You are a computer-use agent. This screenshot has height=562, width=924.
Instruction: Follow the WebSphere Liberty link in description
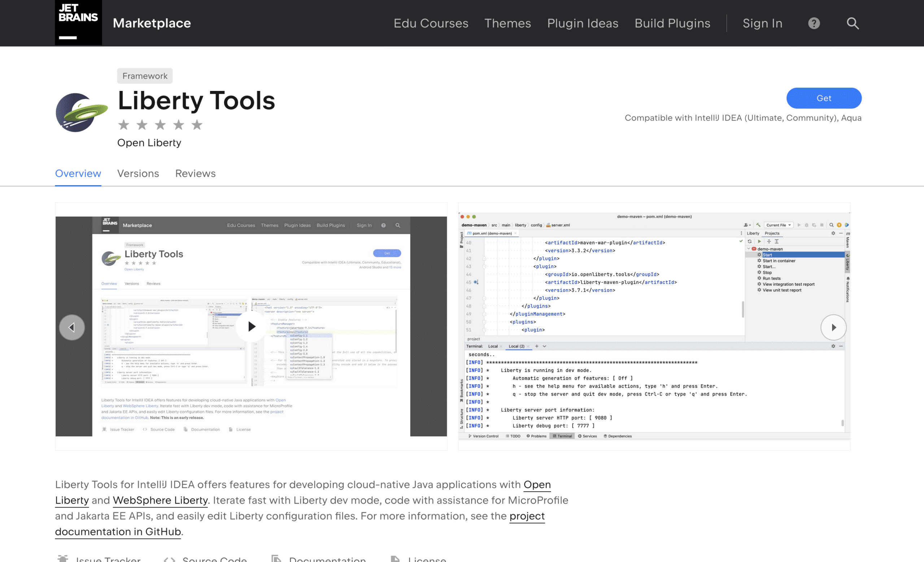[x=160, y=501]
